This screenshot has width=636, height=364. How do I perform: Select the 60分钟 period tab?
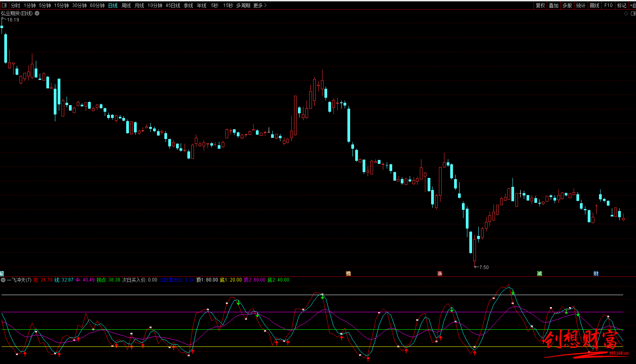tap(97, 5)
